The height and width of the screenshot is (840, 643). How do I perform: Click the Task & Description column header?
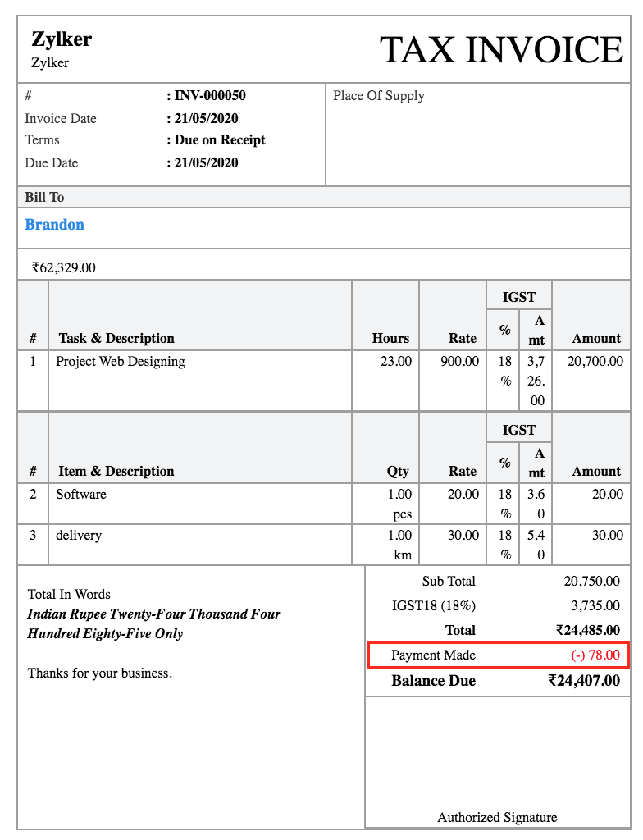coord(116,338)
